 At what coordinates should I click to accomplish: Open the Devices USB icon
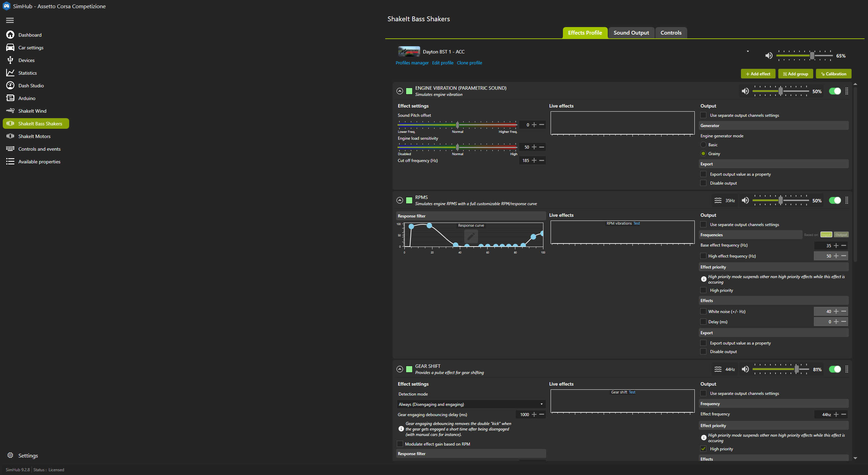10,60
